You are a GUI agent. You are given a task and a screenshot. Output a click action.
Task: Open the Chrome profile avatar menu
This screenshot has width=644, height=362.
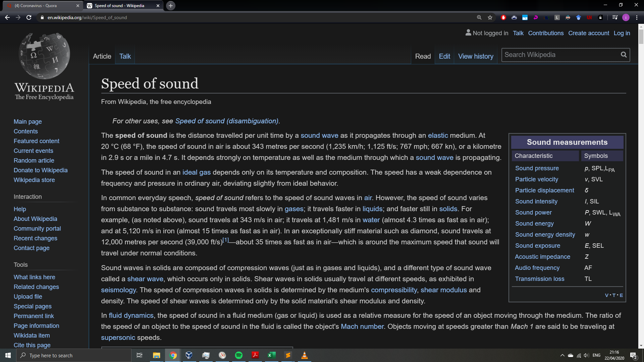(627, 17)
